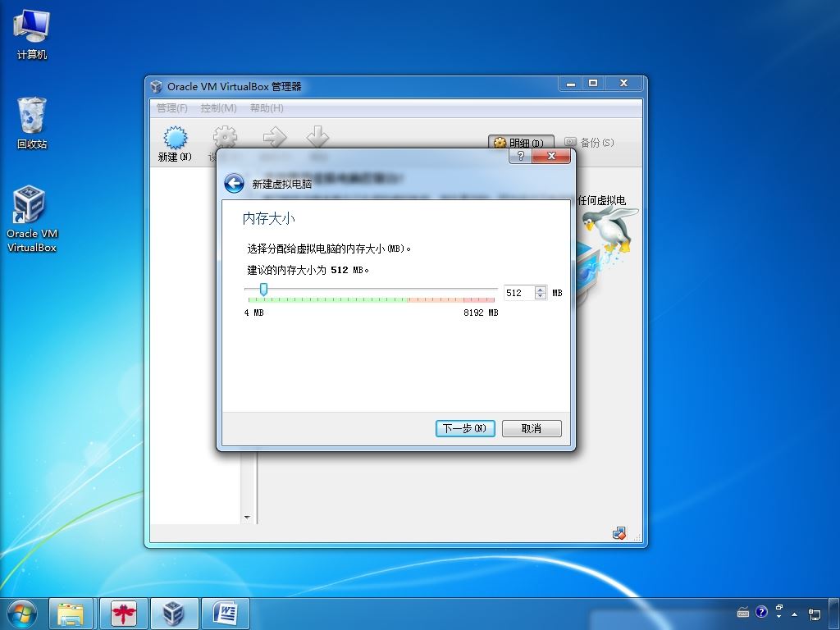Open the Computer (计算机) desktop icon

pos(32,35)
